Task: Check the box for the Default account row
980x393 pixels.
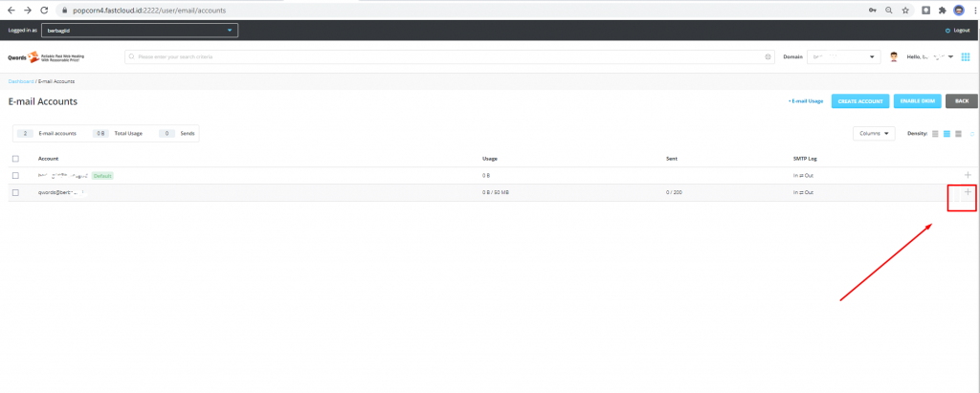Action: click(x=15, y=176)
